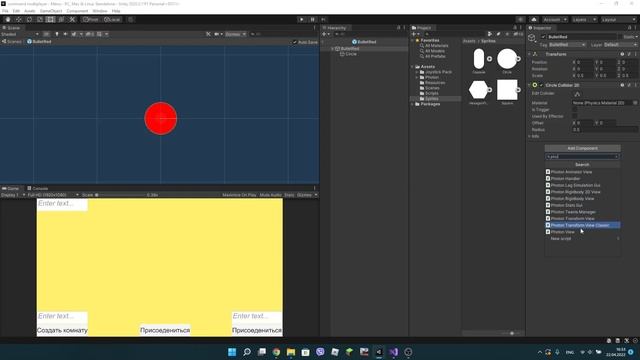The width and height of the screenshot is (640, 360).
Task: Expand the Packages folder
Action: click(x=412, y=104)
